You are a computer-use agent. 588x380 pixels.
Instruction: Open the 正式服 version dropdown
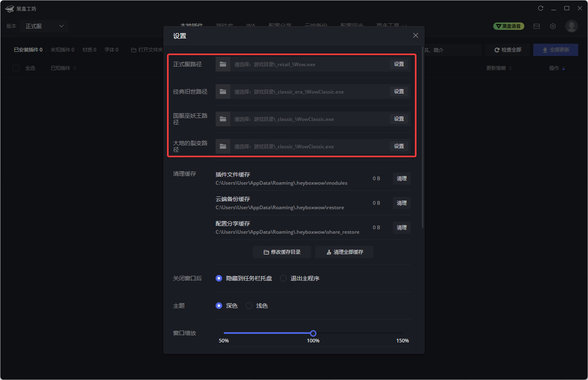44,26
